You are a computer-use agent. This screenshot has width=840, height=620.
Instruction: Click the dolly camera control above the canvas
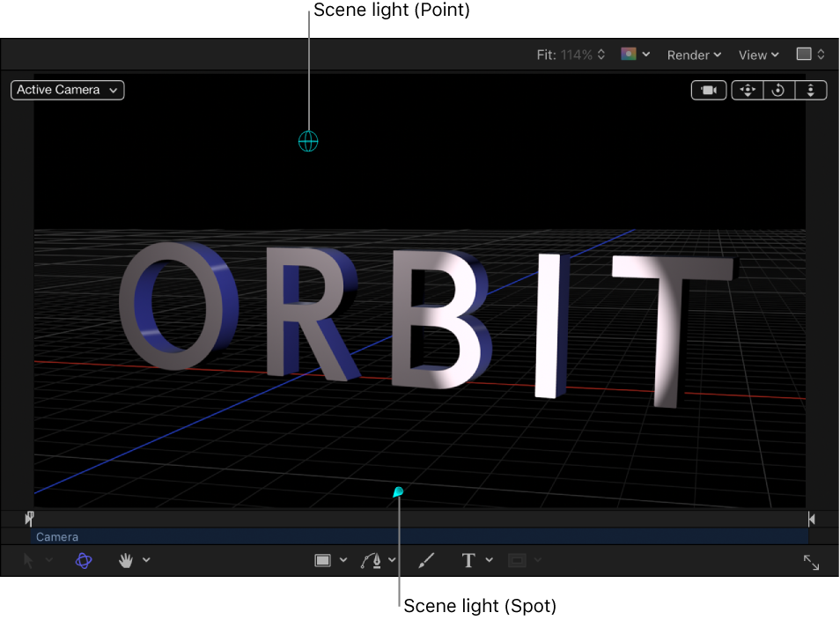(x=810, y=90)
